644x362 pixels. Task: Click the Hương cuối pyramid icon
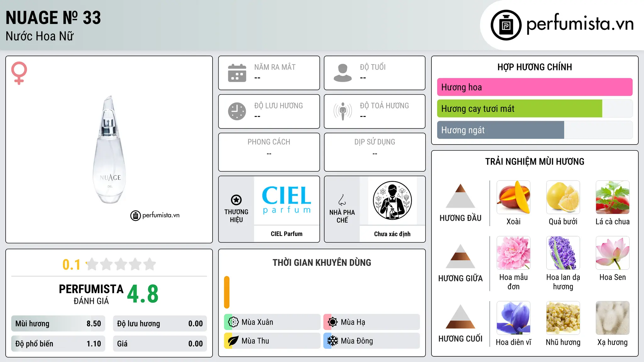point(460,316)
